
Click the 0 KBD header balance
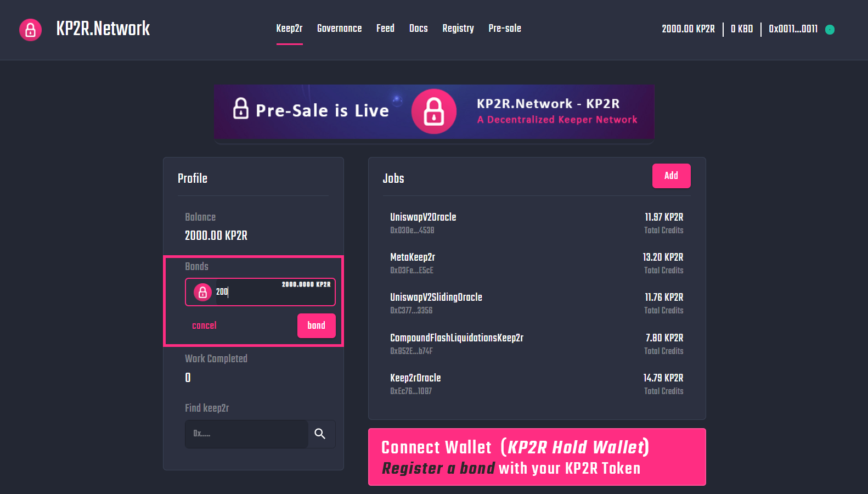742,29
